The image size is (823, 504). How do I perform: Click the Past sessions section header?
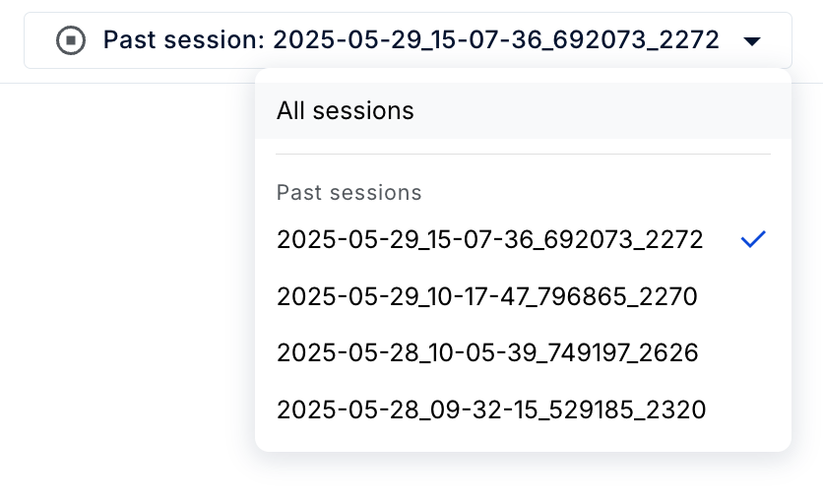(x=349, y=193)
